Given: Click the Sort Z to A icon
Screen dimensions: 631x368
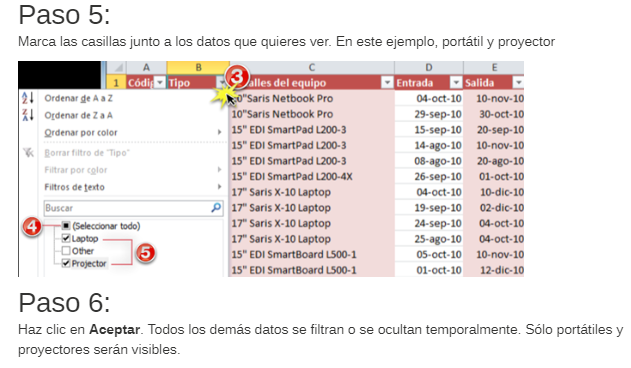Looking at the screenshot, I should [27, 115].
